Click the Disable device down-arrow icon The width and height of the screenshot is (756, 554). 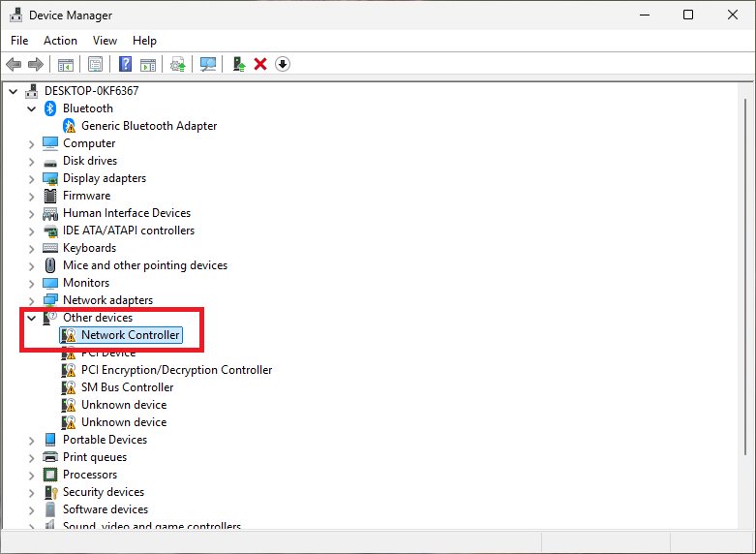[283, 64]
